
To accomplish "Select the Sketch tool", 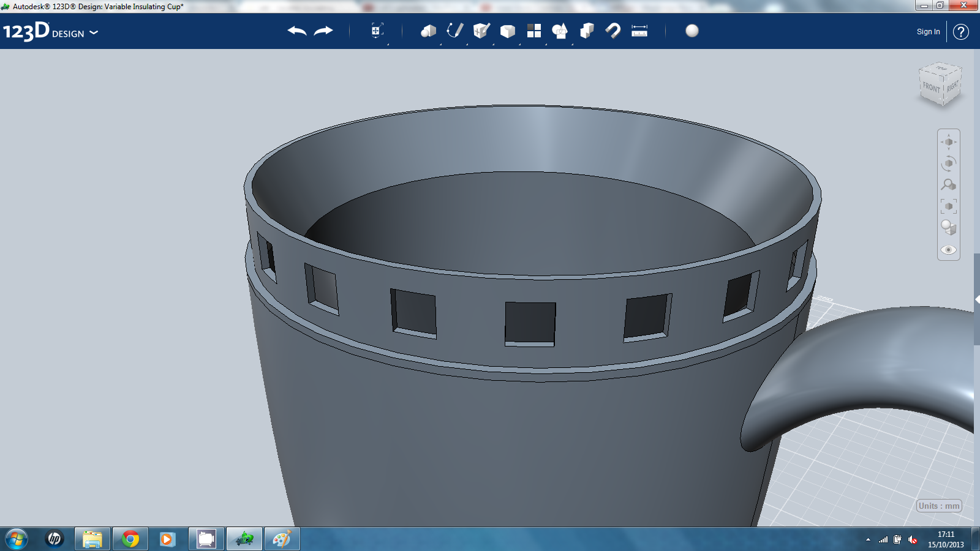I will [x=453, y=32].
